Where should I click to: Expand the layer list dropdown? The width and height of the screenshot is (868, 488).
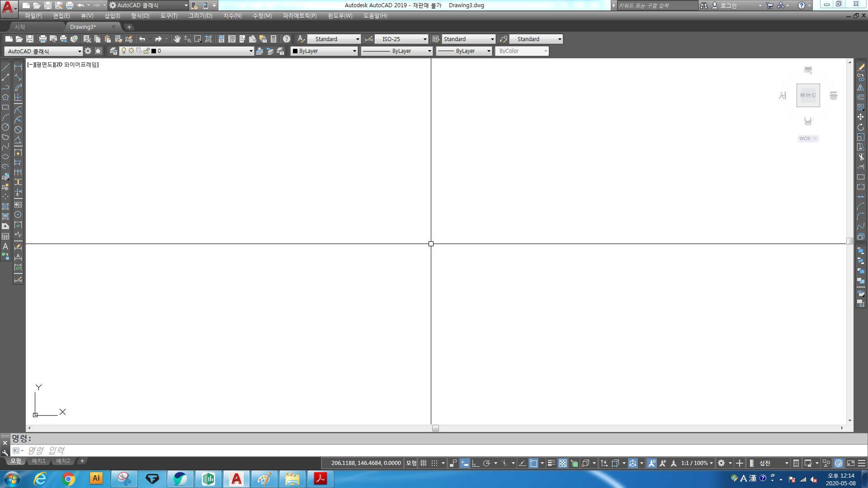coord(251,51)
